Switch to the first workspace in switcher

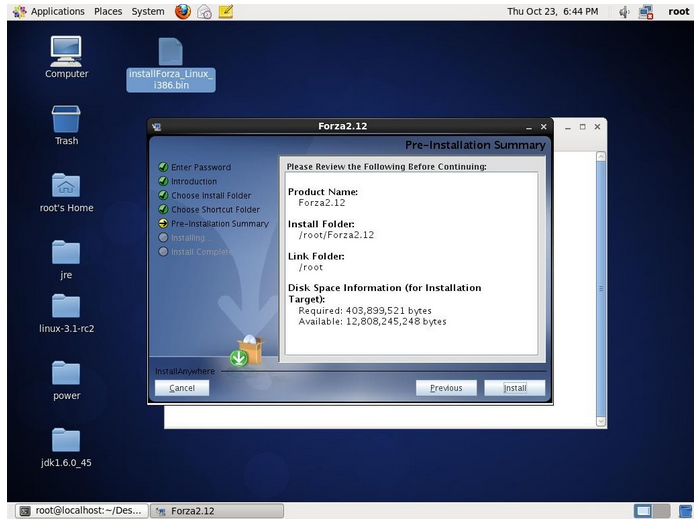[x=643, y=511]
